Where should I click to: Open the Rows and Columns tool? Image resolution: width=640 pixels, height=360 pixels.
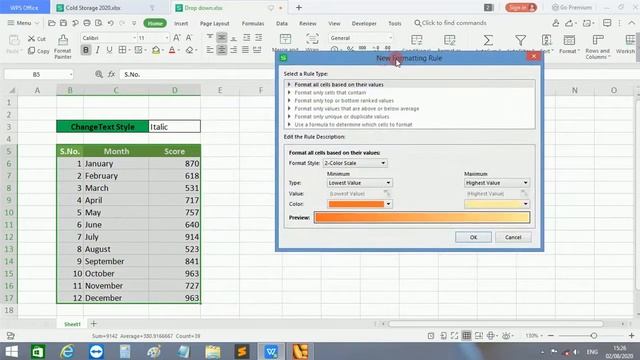click(x=598, y=46)
